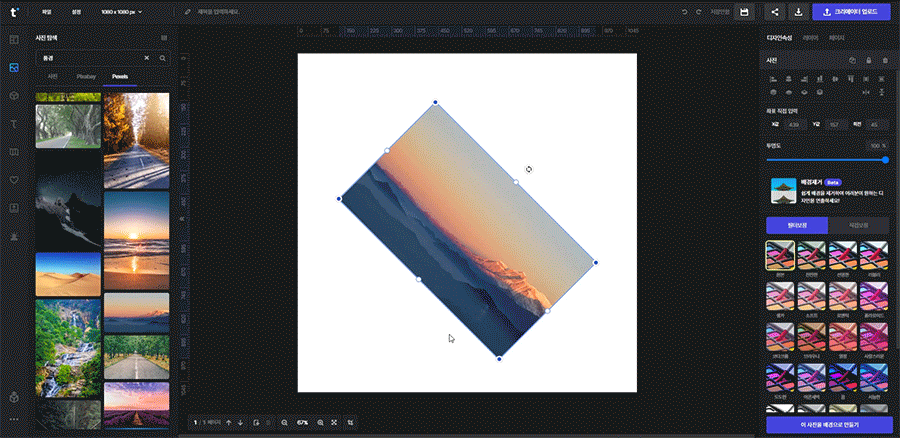Click the search magnifier in photo search
This screenshot has height=438, width=900.
click(x=162, y=58)
